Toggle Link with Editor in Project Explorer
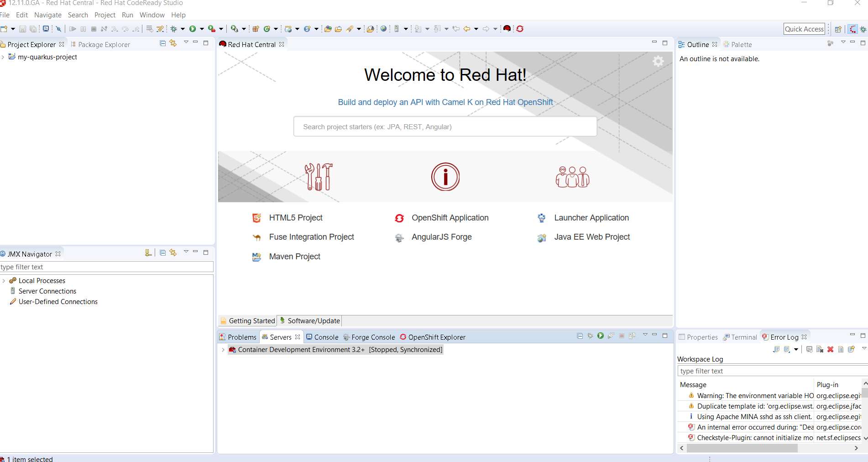This screenshot has height=462, width=868. click(173, 43)
